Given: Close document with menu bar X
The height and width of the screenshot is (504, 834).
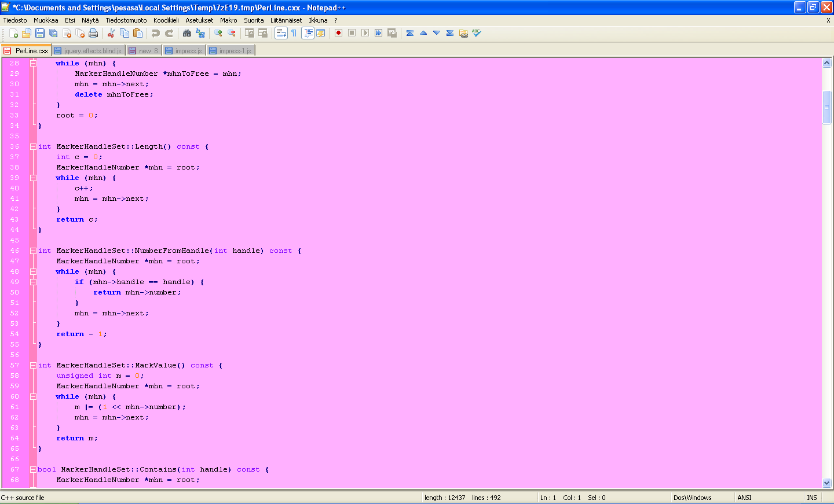Looking at the screenshot, I should point(828,20).
